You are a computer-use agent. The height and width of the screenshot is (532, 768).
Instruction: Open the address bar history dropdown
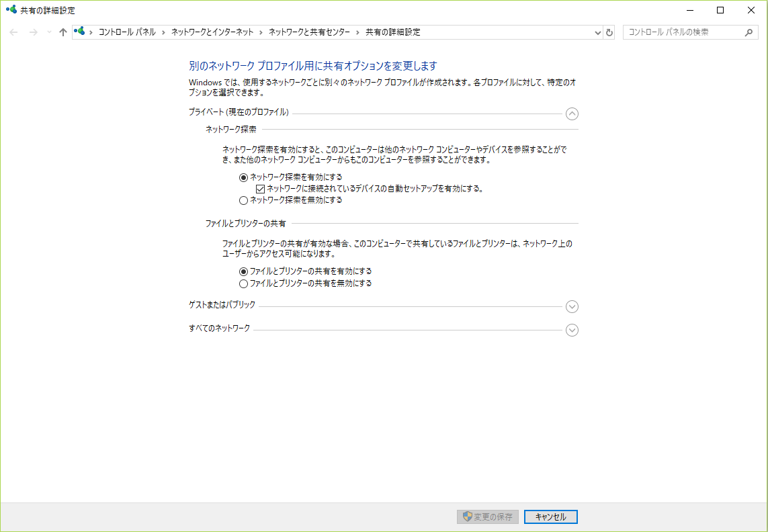597,32
